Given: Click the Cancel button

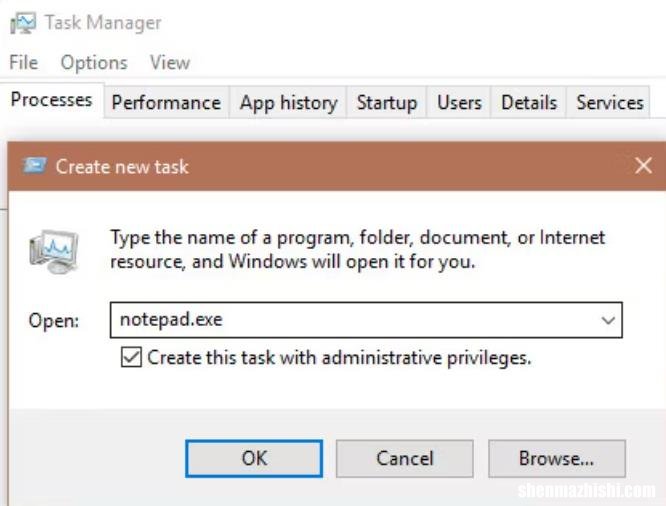Looking at the screenshot, I should pyautogui.click(x=404, y=458).
